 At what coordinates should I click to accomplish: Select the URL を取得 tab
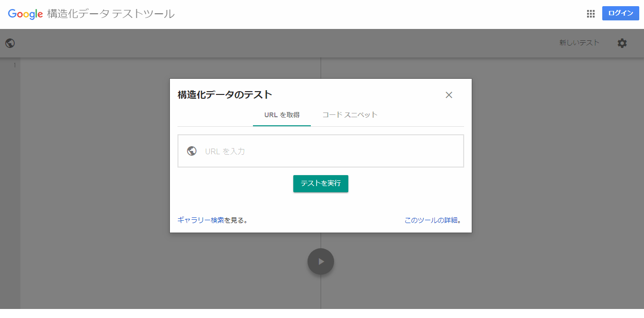coord(282,115)
